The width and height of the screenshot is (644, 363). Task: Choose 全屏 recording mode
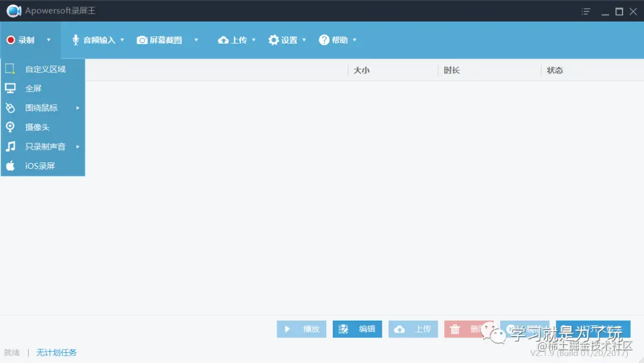point(43,88)
